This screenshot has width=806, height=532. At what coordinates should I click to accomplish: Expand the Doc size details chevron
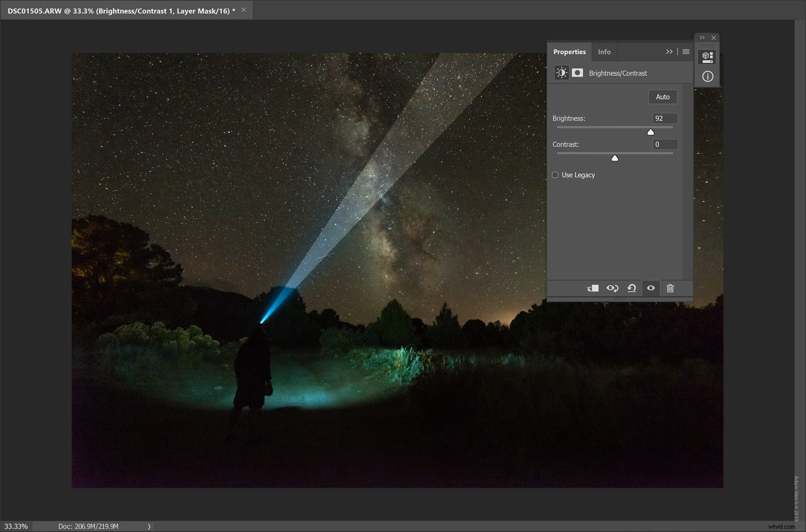(x=149, y=526)
